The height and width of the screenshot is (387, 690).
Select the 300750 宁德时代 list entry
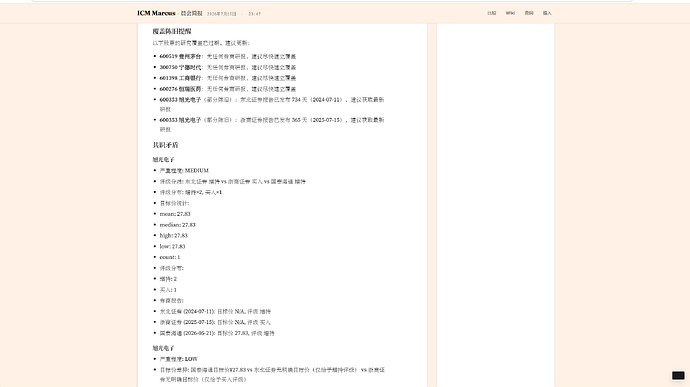(228, 67)
